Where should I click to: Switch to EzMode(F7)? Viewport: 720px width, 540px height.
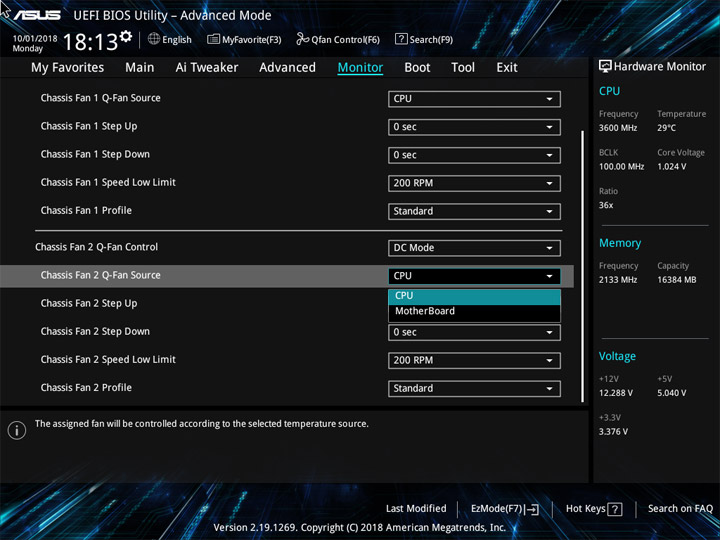pyautogui.click(x=505, y=509)
